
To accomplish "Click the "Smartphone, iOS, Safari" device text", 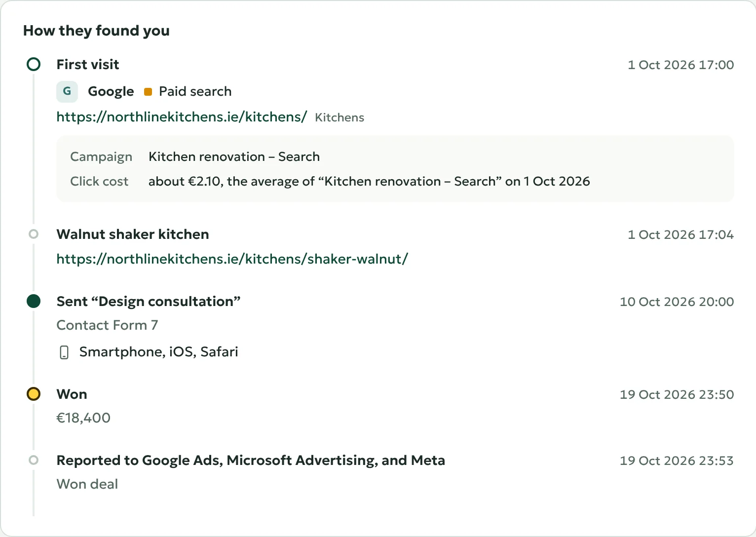I will click(x=159, y=352).
